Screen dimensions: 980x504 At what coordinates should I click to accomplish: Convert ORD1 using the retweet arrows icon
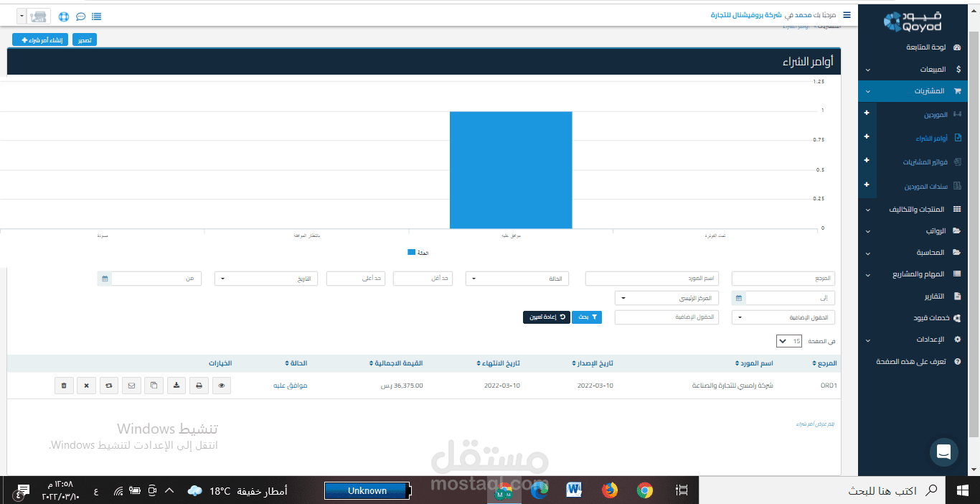[109, 386]
